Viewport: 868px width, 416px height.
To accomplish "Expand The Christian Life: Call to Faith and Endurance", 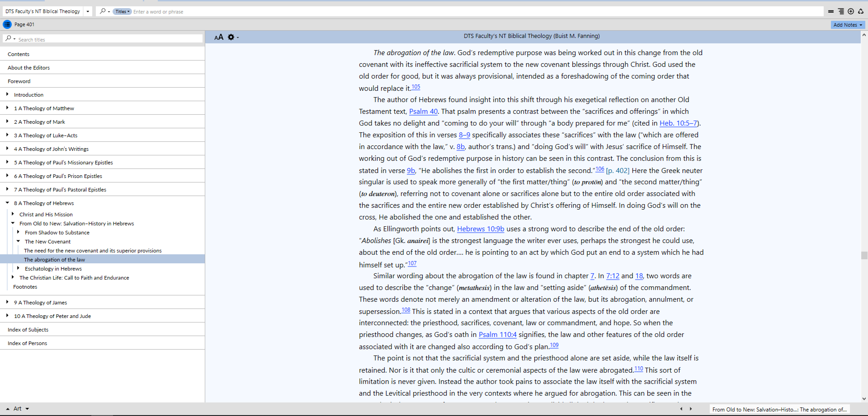I will [13, 277].
